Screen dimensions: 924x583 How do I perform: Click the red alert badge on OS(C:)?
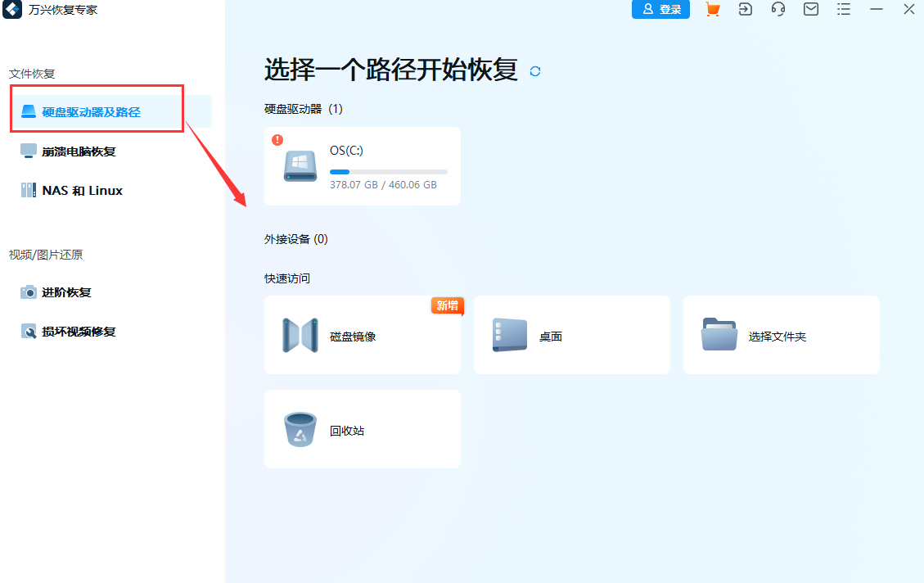(x=277, y=141)
